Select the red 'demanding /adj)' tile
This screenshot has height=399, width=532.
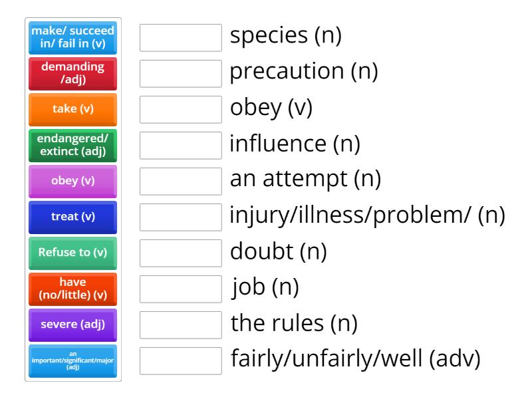(73, 74)
